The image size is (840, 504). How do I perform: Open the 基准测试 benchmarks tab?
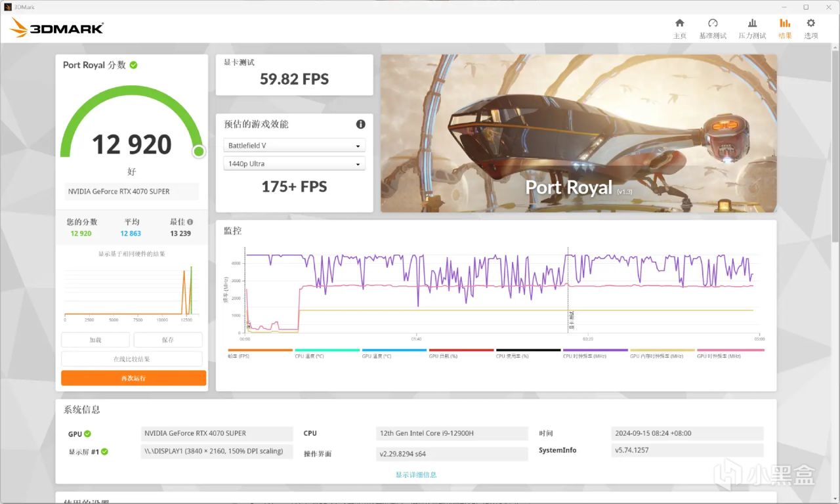pos(713,29)
